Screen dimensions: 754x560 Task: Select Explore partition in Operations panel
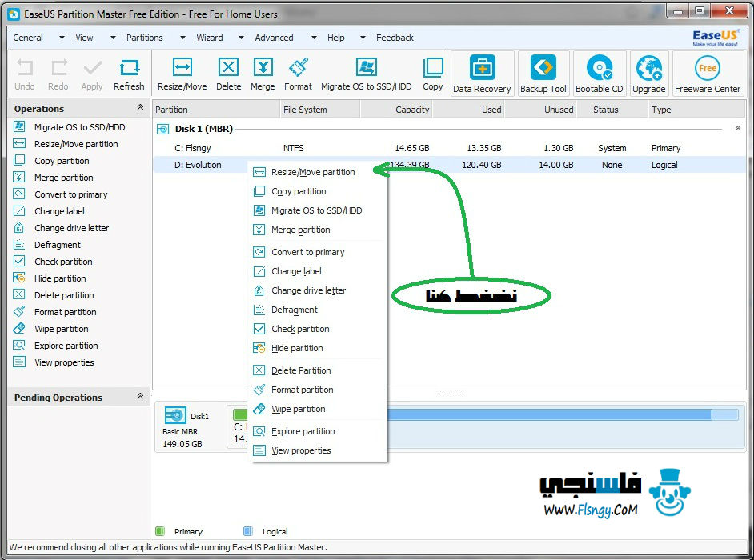coord(66,346)
